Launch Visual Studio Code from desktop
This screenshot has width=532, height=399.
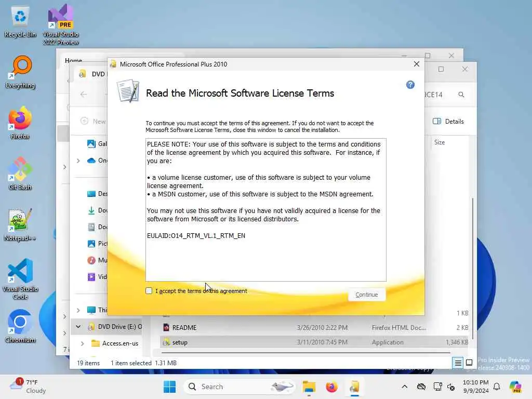(x=20, y=279)
